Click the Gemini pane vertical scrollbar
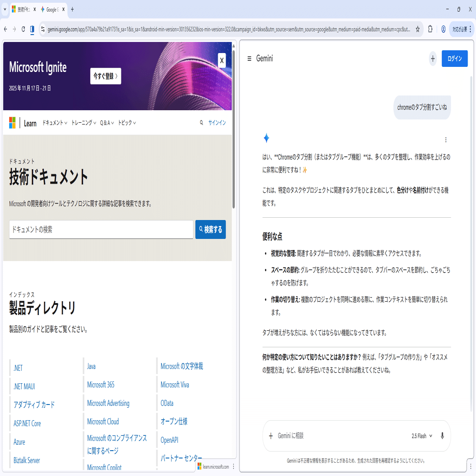This screenshot has height=476, width=476. (x=472, y=243)
